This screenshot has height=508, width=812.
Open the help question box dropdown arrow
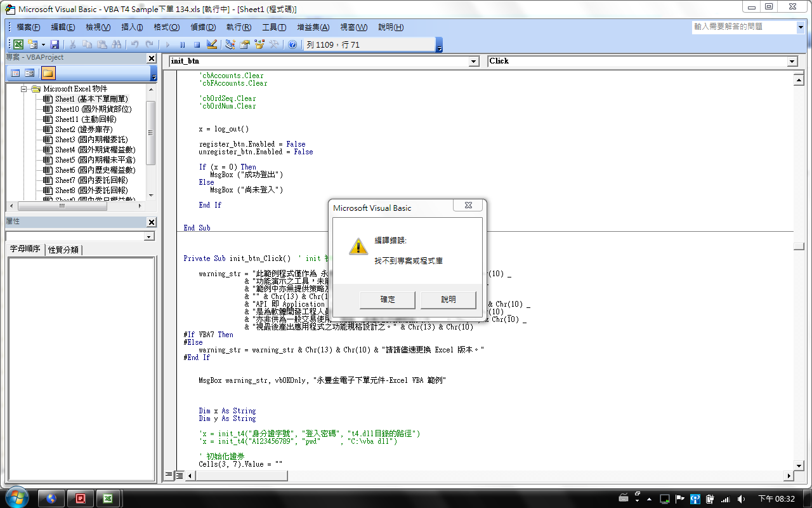tap(800, 27)
